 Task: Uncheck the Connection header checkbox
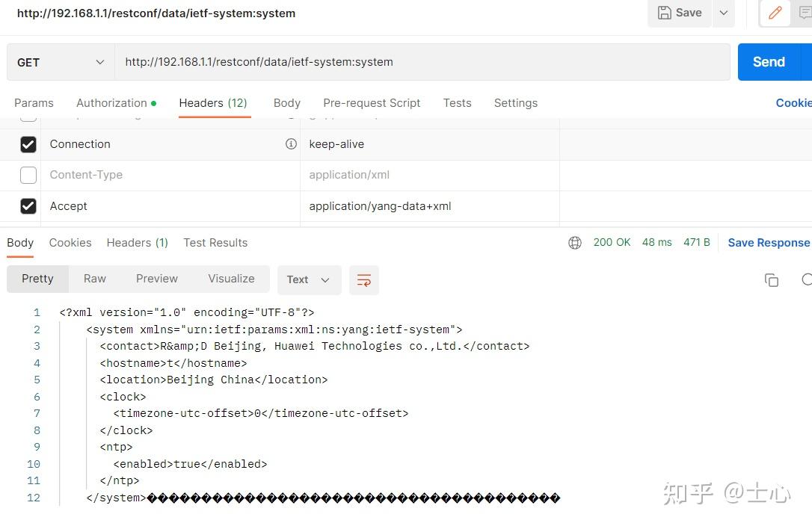click(28, 144)
